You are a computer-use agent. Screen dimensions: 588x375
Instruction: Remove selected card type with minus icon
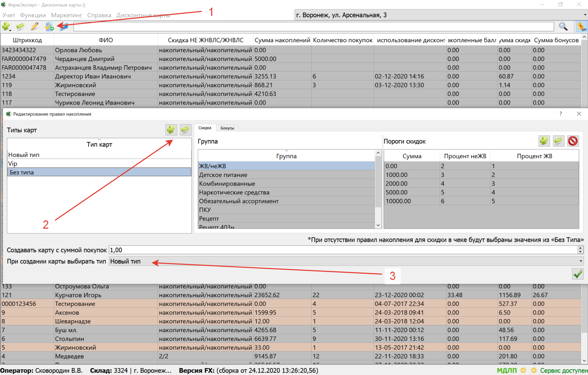pos(185,129)
